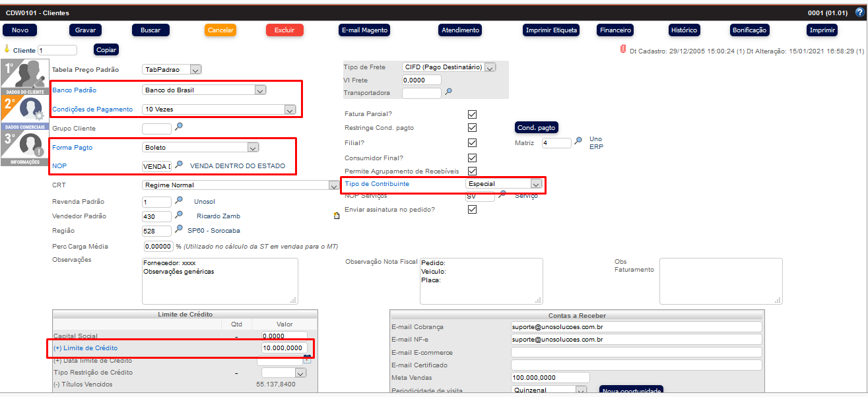Click the lookup magnifier beside NOP field
The width and height of the screenshot is (868, 397).
(x=178, y=165)
